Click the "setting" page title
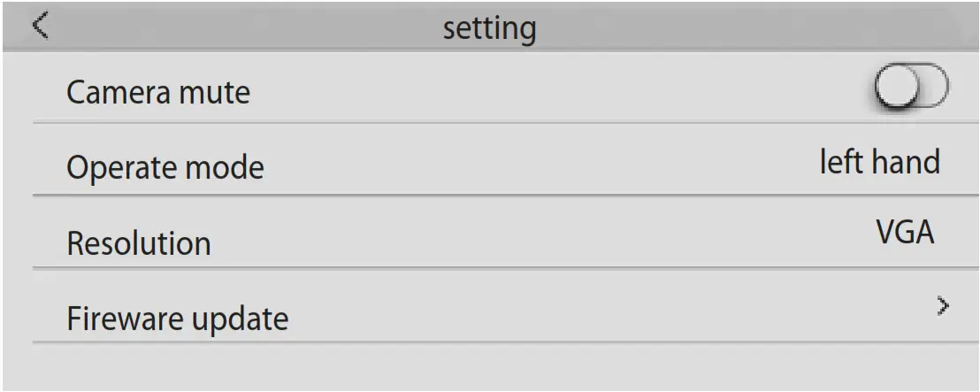980x392 pixels. [x=489, y=28]
